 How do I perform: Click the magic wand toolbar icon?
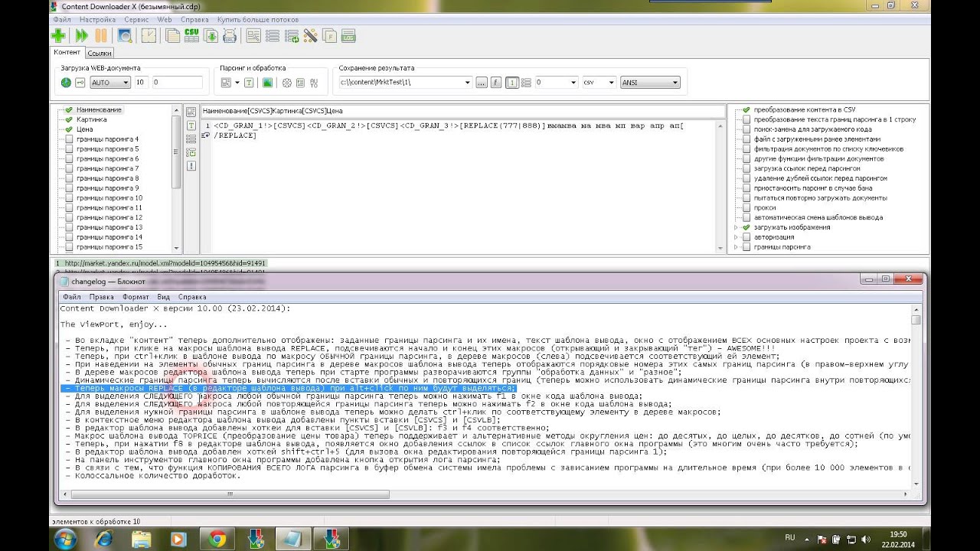tap(310, 35)
